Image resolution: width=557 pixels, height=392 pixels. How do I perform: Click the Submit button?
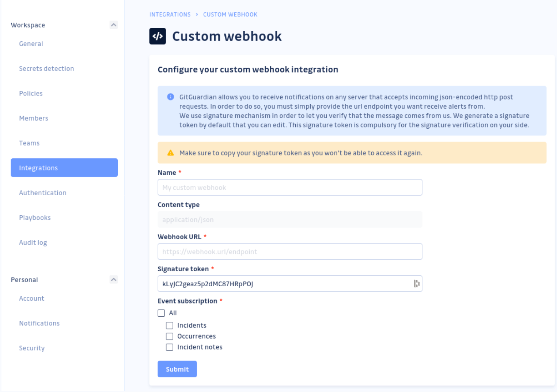click(177, 369)
